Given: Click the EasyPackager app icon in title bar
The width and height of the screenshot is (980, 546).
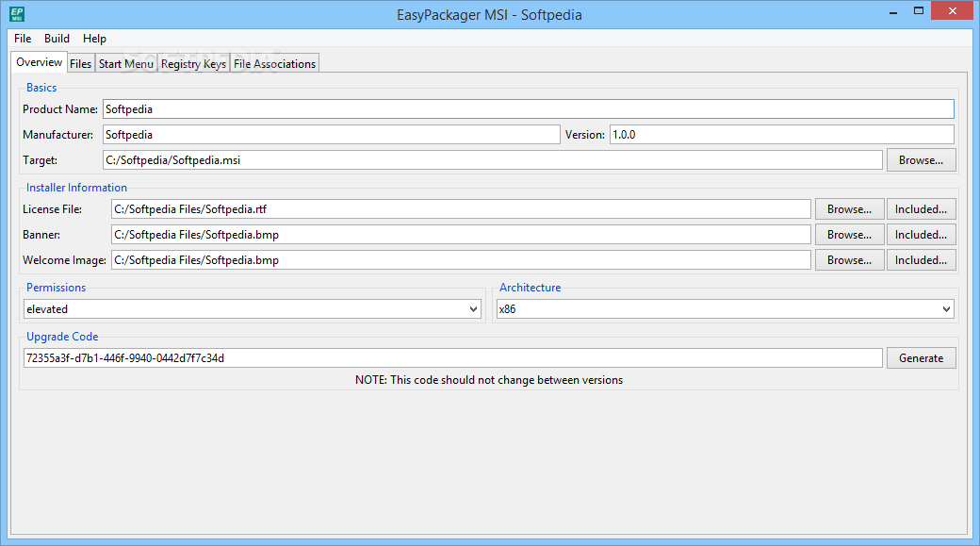Looking at the screenshot, I should coord(17,14).
